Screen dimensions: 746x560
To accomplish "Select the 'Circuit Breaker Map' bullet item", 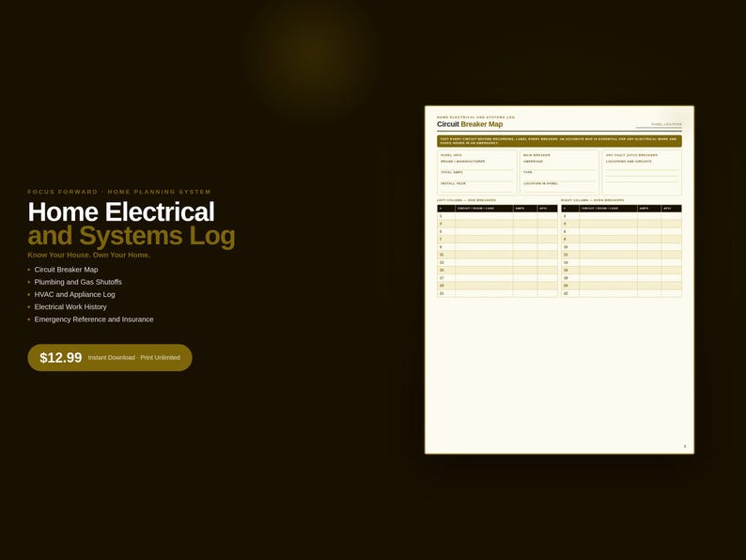I will click(x=66, y=270).
